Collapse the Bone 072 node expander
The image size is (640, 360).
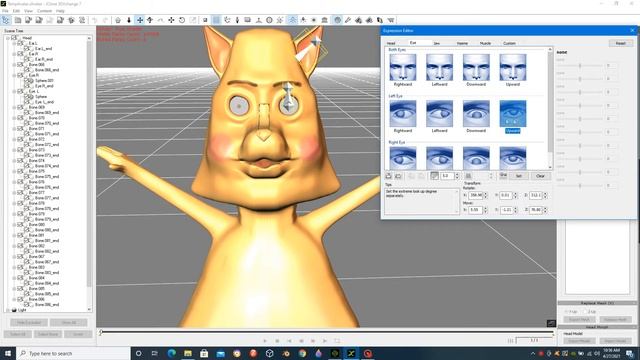click(14, 139)
